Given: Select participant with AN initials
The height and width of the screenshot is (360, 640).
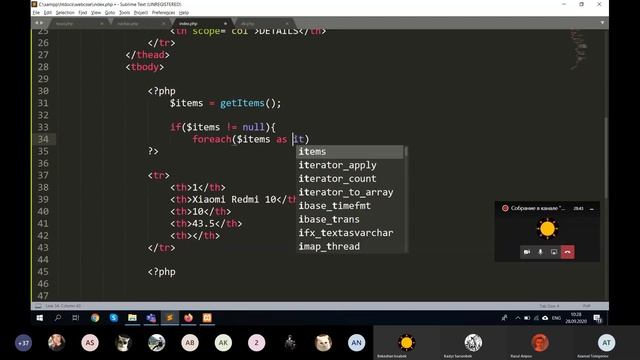Looking at the screenshot, I should [357, 343].
